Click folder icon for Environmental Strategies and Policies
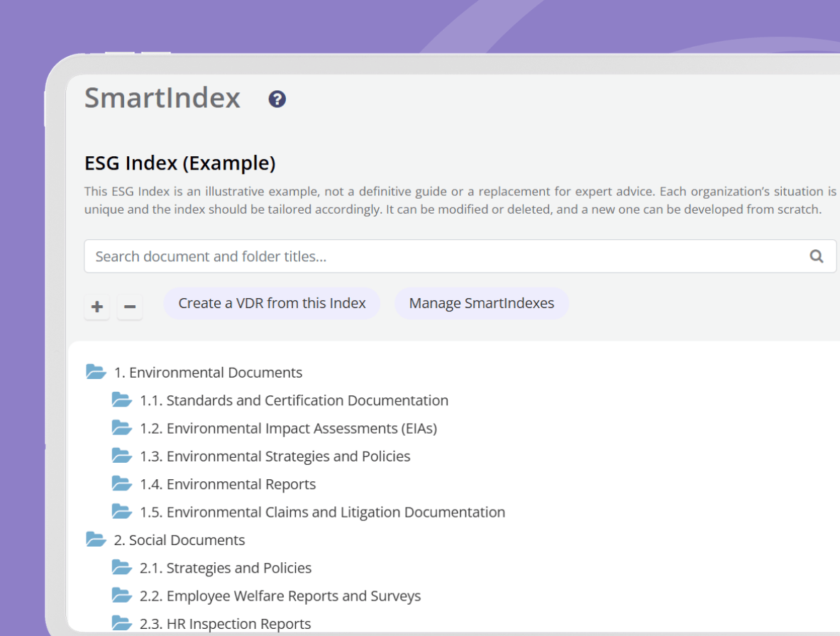 tap(122, 456)
